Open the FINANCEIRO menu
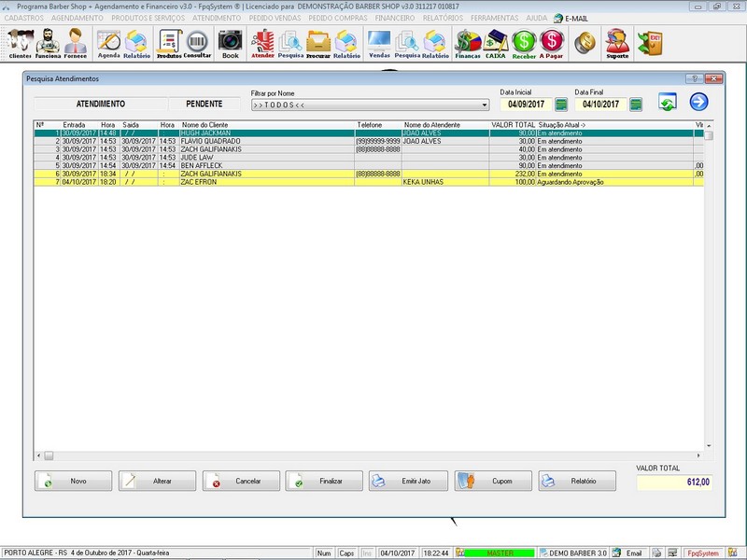 395,18
